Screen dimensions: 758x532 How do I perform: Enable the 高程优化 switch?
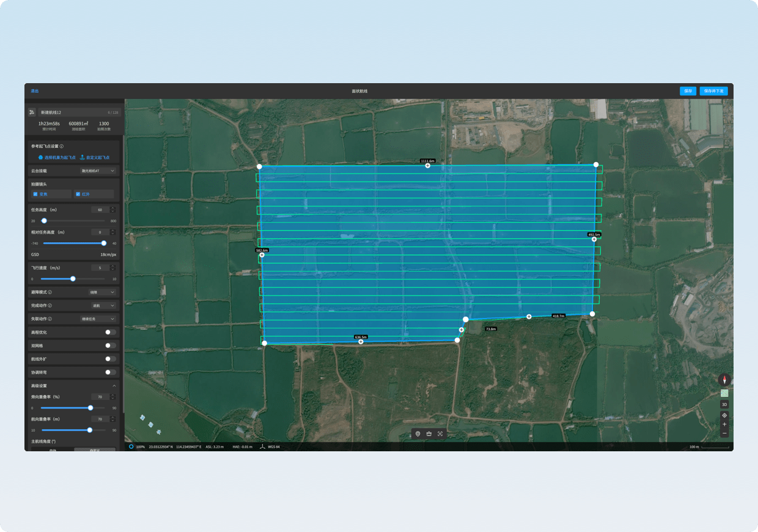[x=110, y=332]
